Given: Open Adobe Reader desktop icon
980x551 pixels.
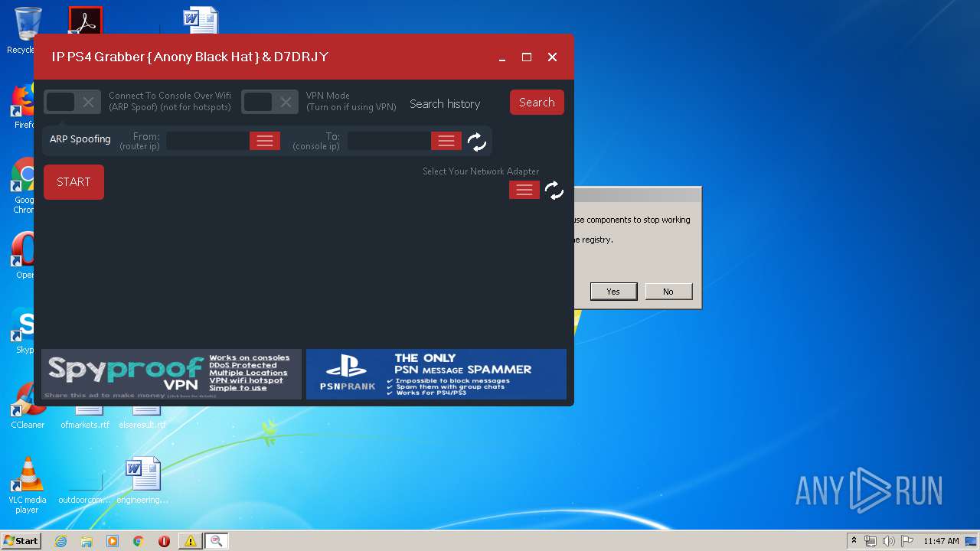Looking at the screenshot, I should [86, 21].
